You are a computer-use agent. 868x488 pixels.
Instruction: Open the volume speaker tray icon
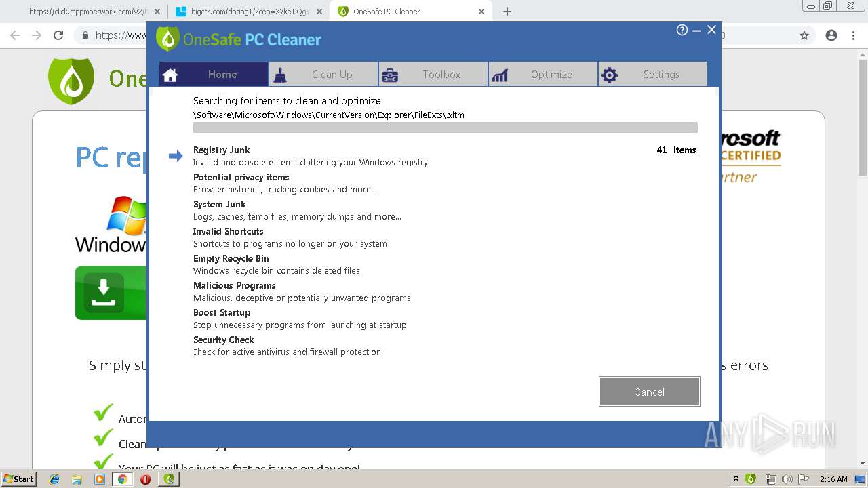pos(788,479)
